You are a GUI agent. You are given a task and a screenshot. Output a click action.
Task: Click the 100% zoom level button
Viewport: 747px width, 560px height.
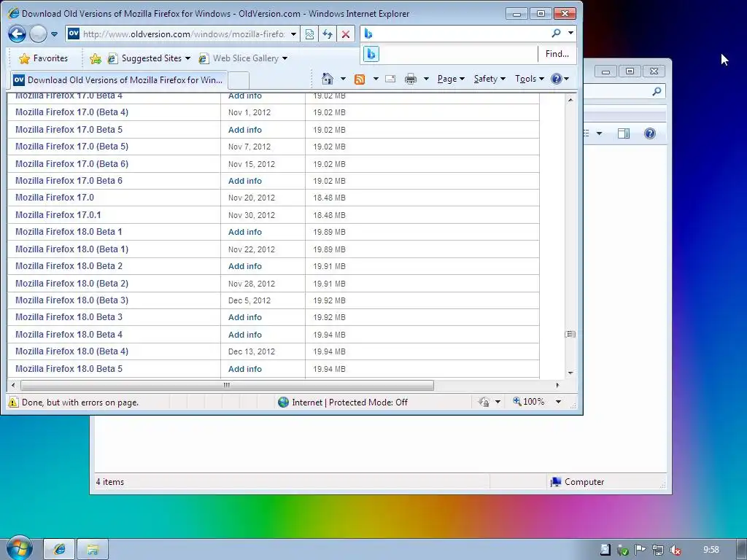pyautogui.click(x=528, y=402)
